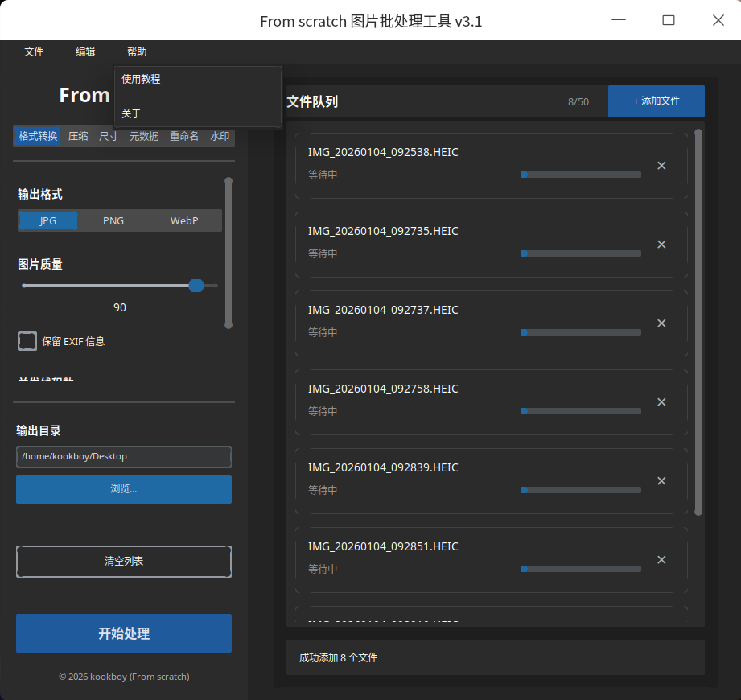Screen dimensions: 741x700
Task: Select 关于 in the help dropdown
Action: pos(131,113)
